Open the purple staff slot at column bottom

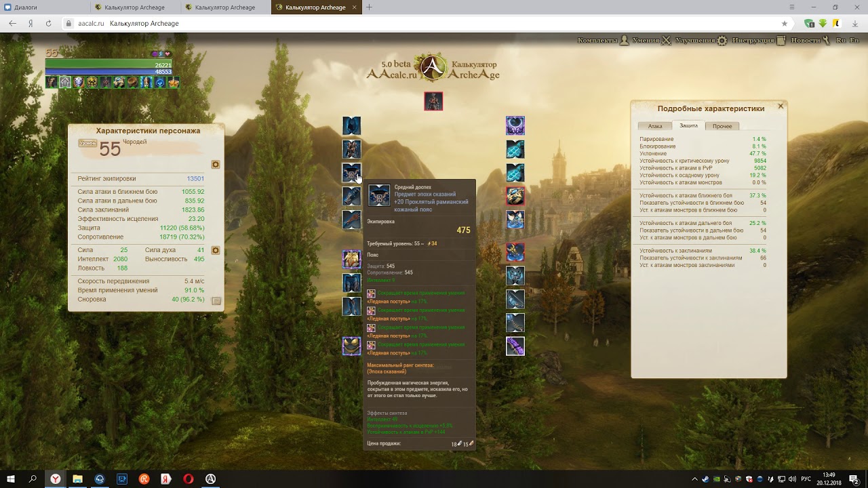click(x=515, y=346)
